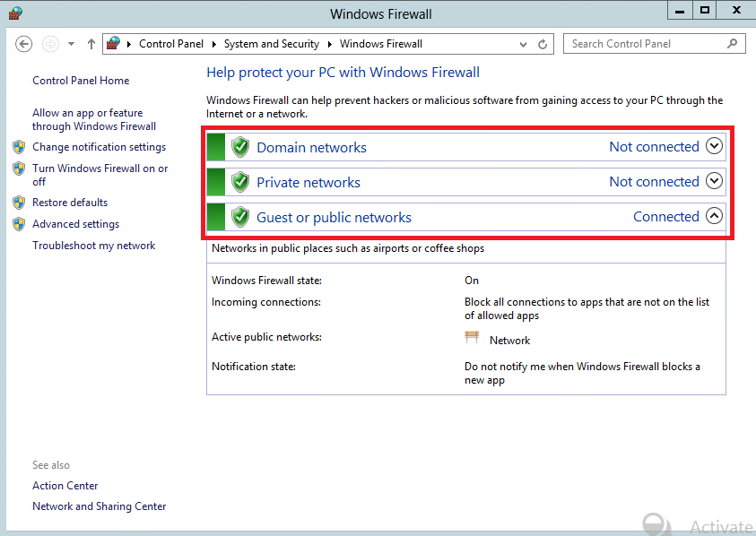This screenshot has width=756, height=536.
Task: Click Windows Firewall state value 'On'
Action: 472,281
